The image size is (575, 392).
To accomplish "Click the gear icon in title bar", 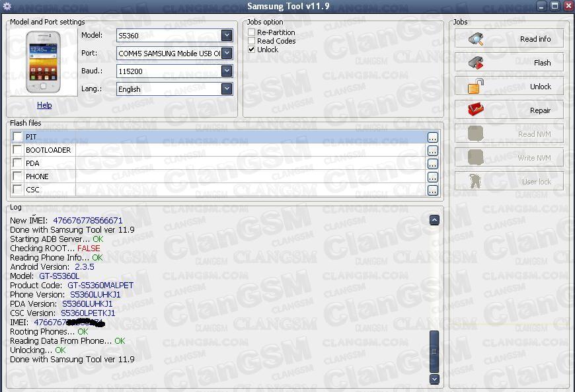I will click(7, 6).
